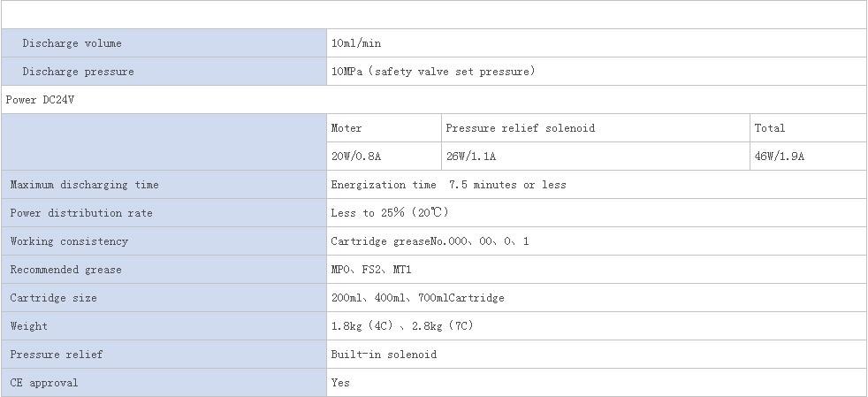Select the Total column header
The width and height of the screenshot is (868, 397).
(770, 128)
